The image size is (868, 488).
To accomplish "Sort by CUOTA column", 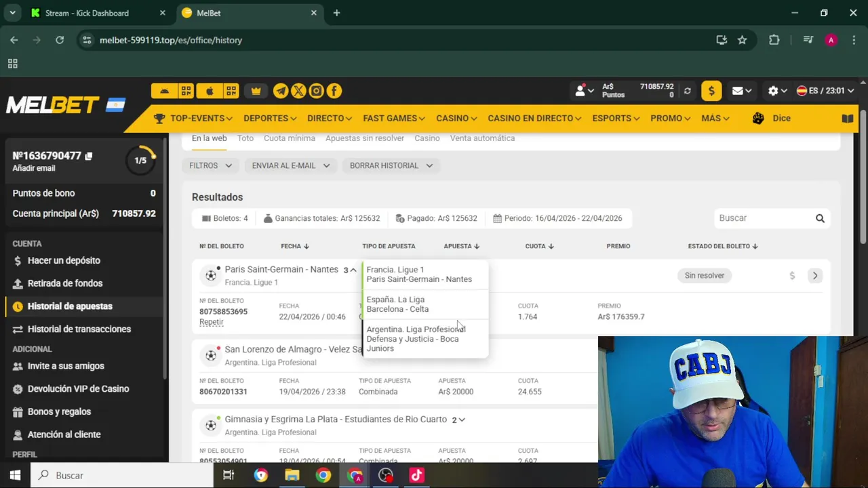I will (x=540, y=246).
